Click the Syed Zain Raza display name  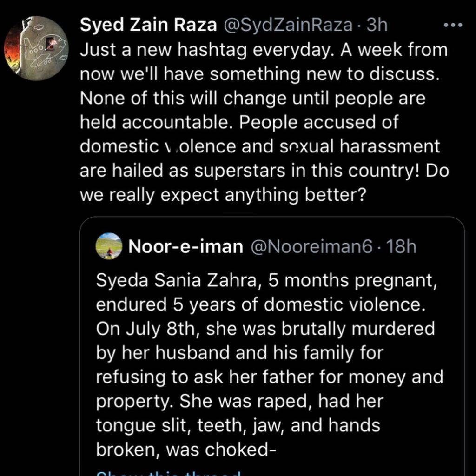click(x=148, y=25)
